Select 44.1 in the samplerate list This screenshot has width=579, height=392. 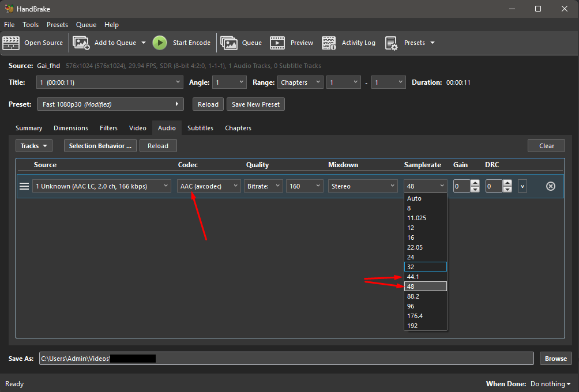(x=425, y=277)
